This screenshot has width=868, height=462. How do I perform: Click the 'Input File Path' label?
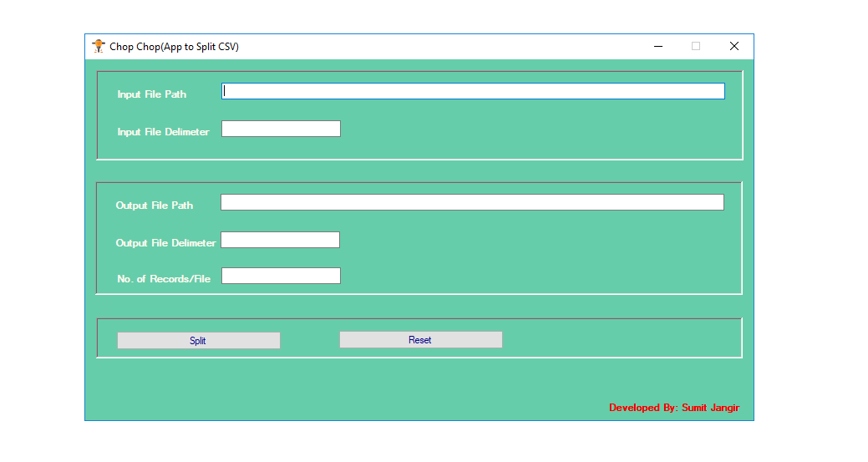point(152,94)
